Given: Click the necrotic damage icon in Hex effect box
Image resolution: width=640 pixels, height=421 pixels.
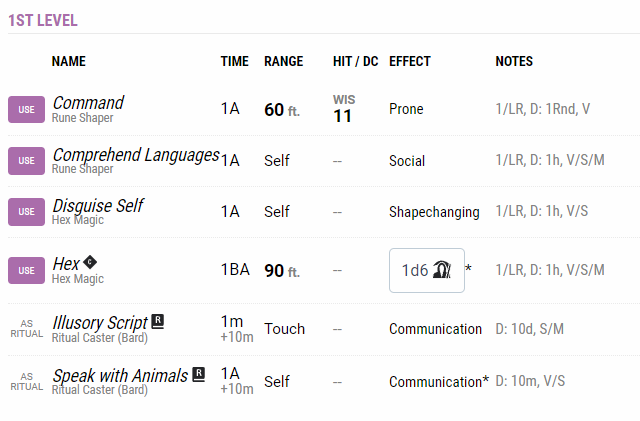Looking at the screenshot, I should [442, 270].
